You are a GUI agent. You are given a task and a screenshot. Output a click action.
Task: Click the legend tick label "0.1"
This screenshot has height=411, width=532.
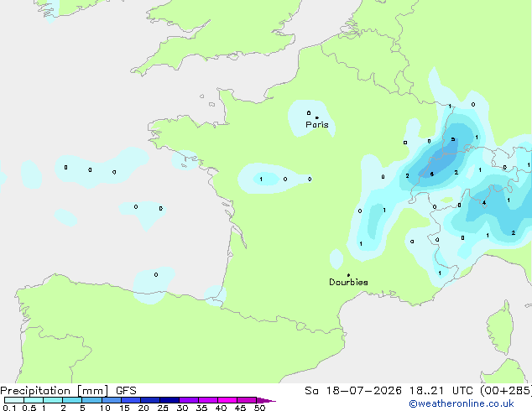9,408
